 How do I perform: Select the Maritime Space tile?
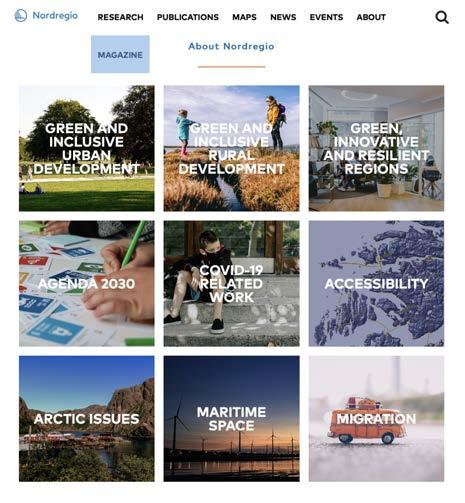click(231, 419)
